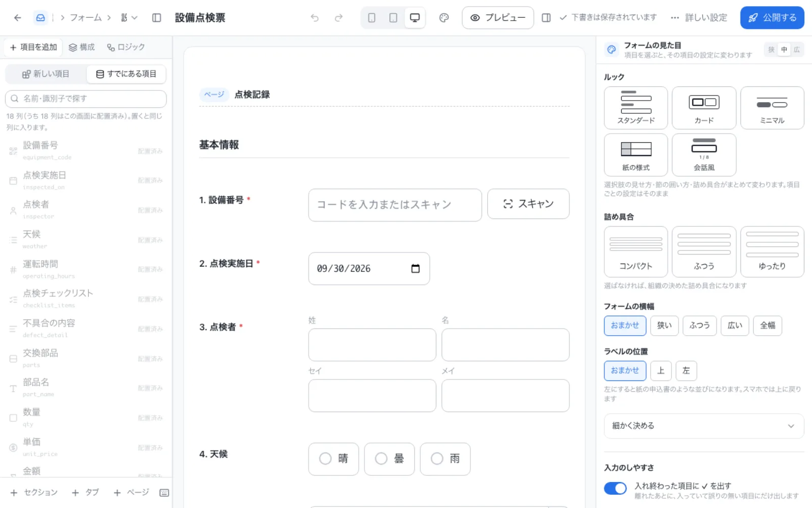This screenshot has height=508, width=812.
Task: Add a new セクション
Action: tap(34, 493)
